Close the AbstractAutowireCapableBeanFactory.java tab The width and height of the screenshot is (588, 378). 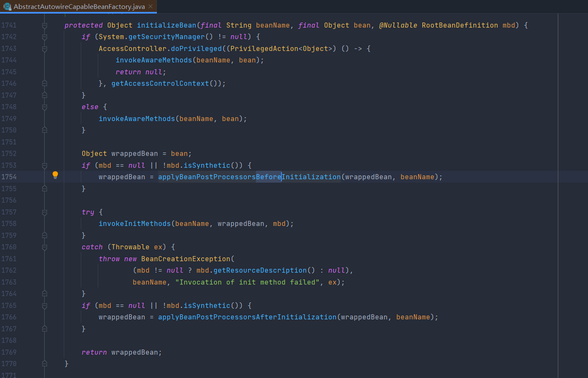(x=151, y=6)
